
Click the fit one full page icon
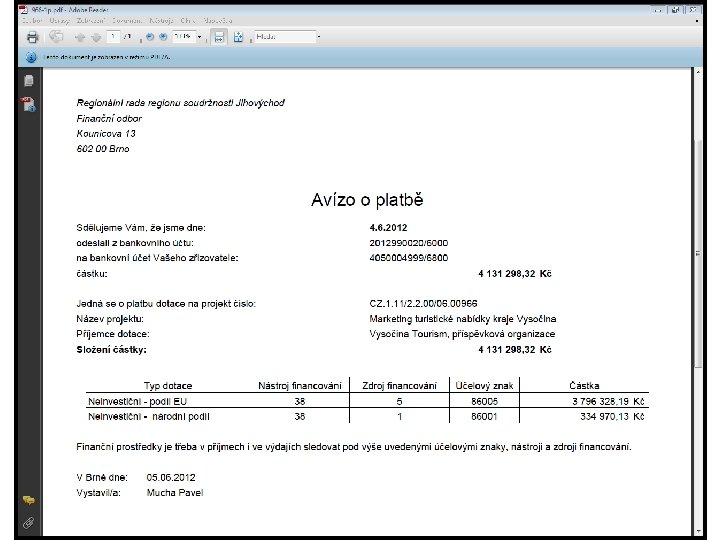[x=238, y=37]
